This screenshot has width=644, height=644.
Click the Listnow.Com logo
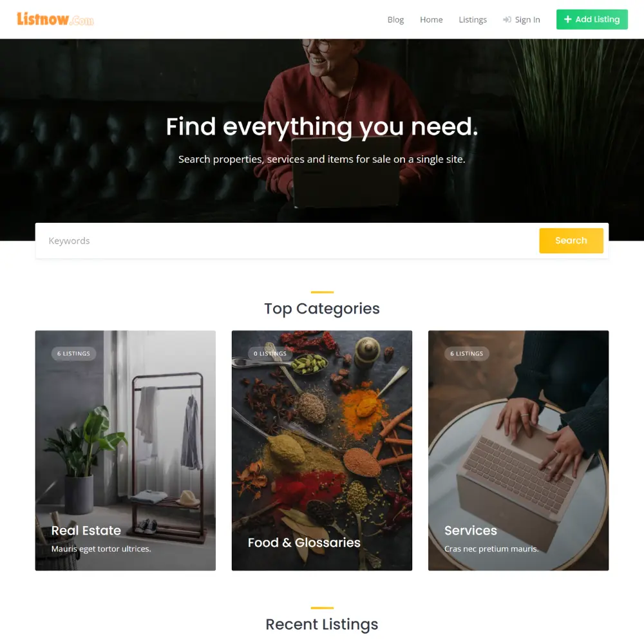55,19
